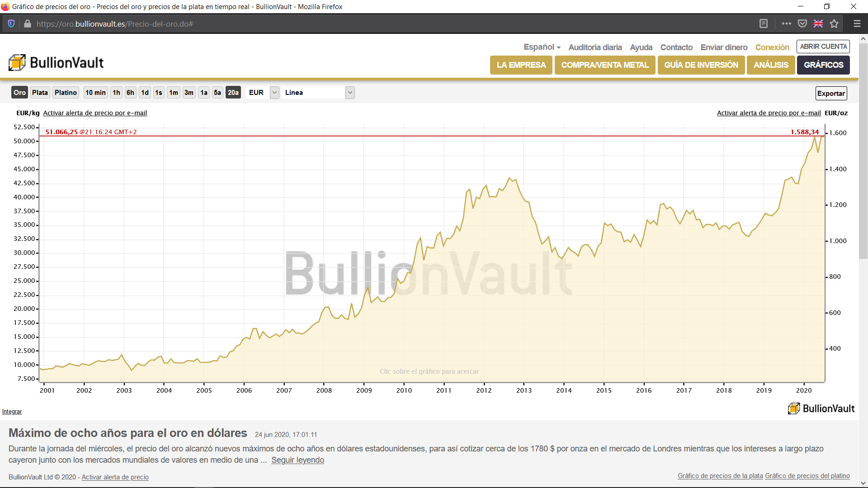Open the Linea chart type dropdown
Screen dimensions: 868x488
click(x=318, y=93)
